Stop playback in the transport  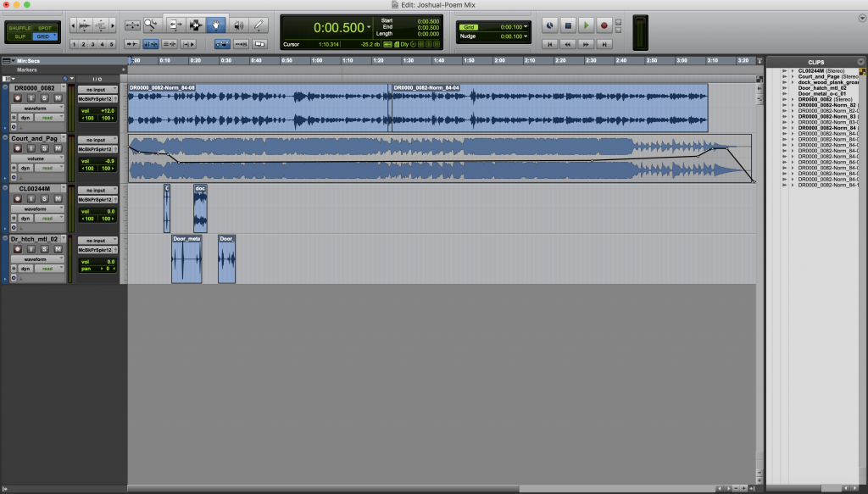pos(568,25)
